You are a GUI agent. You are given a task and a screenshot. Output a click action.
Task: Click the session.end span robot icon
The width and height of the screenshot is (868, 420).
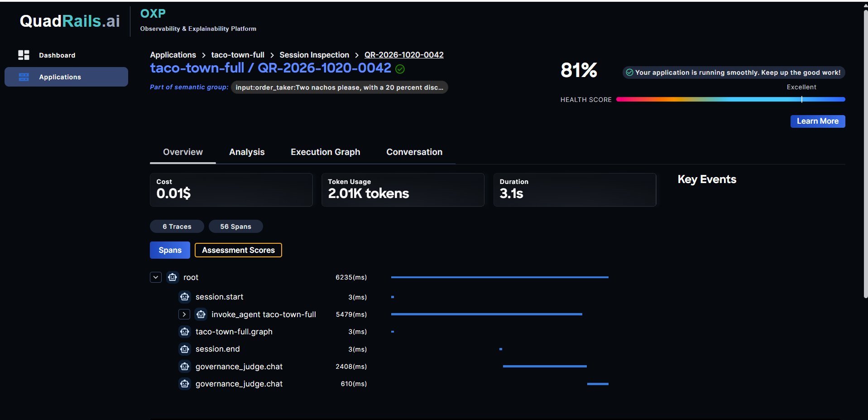184,349
